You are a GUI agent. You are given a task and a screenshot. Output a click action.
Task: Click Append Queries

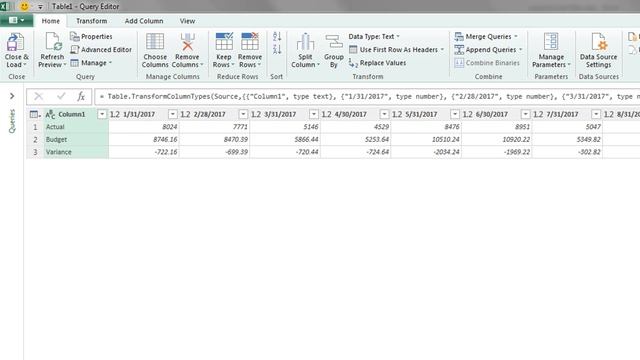click(488, 50)
